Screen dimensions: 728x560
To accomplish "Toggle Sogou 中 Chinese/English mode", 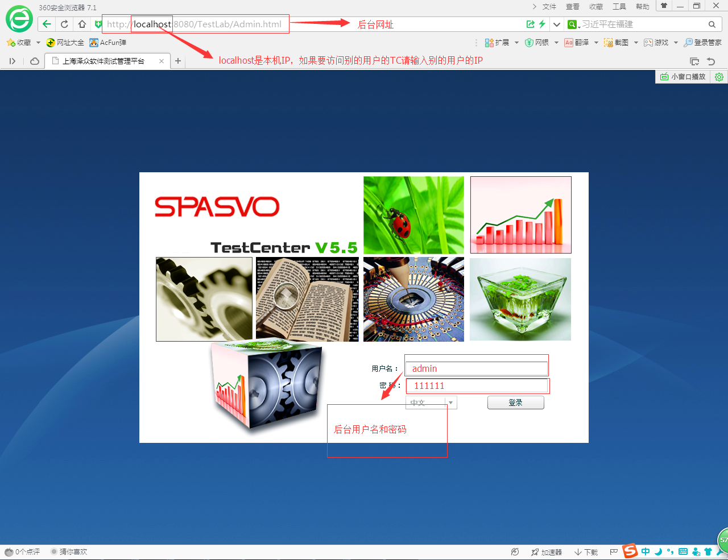I will pos(646,551).
